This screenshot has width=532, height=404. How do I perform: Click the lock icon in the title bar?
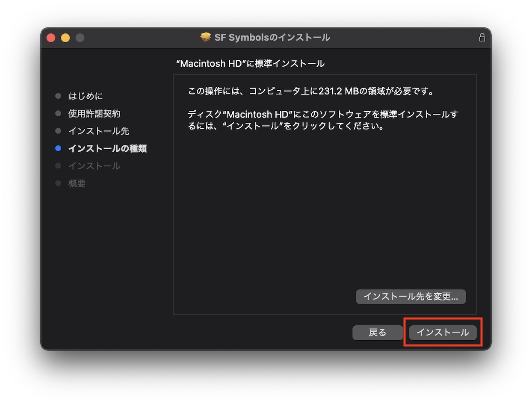coord(482,37)
